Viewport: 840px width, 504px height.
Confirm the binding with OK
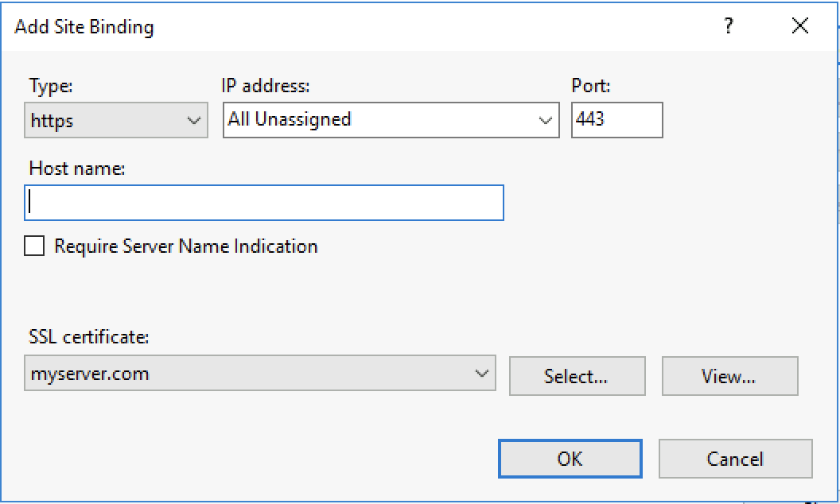[570, 459]
